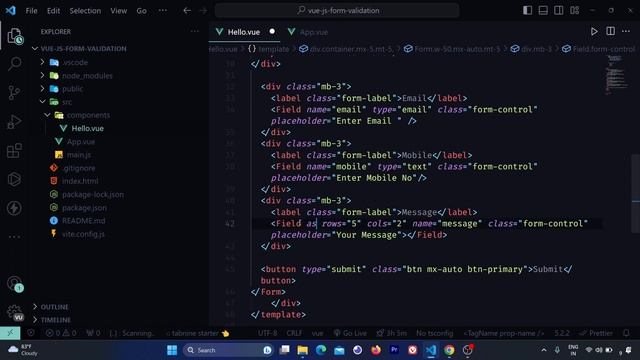
Task: Customize editor layout
Action: pyautogui.click(x=575, y=10)
